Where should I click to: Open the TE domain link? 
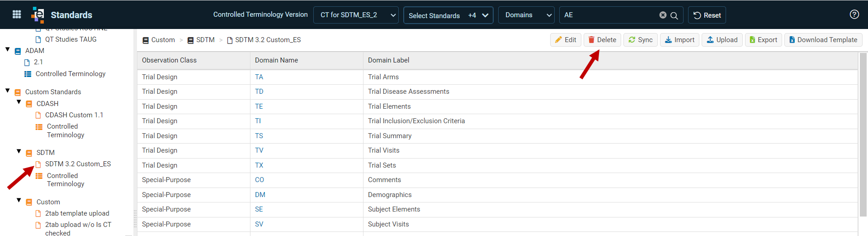[x=259, y=106]
